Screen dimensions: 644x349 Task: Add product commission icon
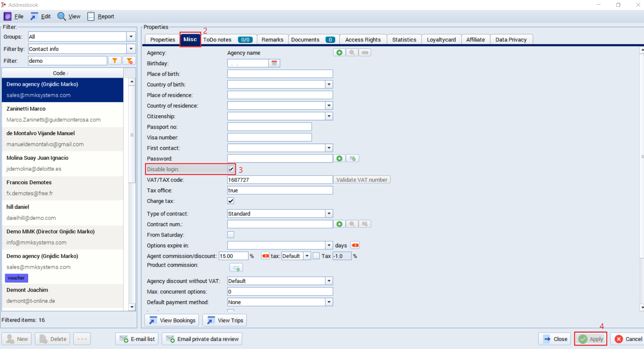point(236,268)
